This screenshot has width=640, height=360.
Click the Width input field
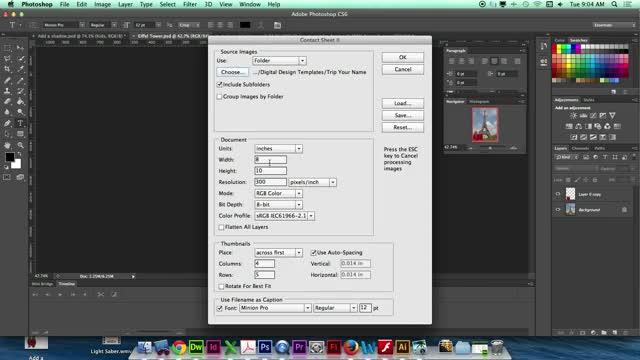click(x=270, y=160)
